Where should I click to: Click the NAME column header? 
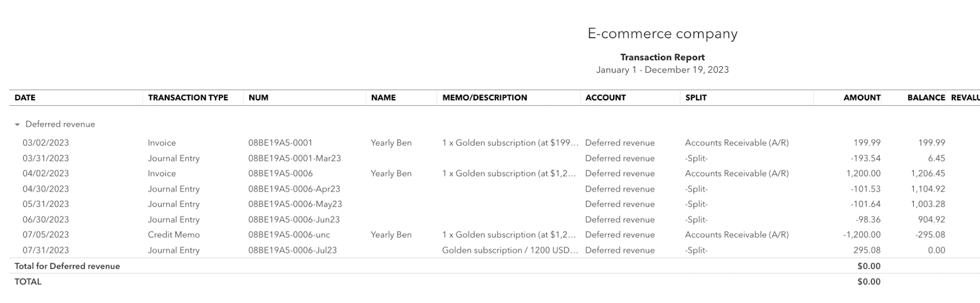[x=383, y=97]
